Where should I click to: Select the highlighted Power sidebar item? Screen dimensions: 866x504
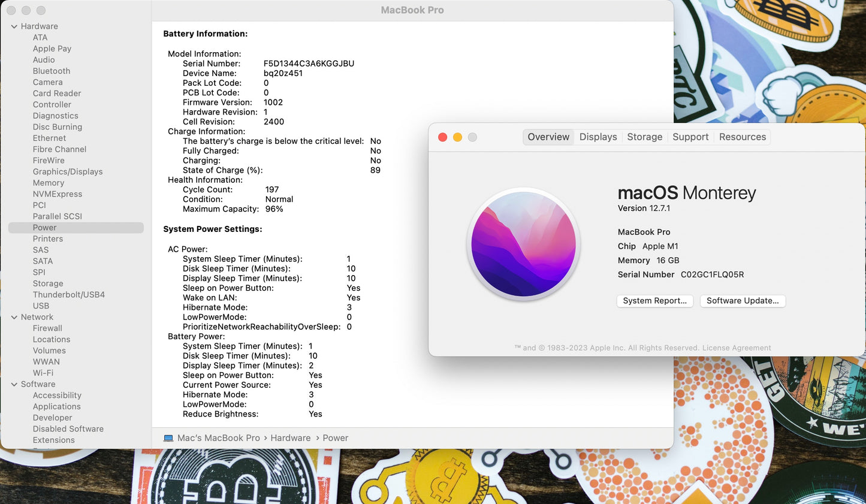point(76,228)
